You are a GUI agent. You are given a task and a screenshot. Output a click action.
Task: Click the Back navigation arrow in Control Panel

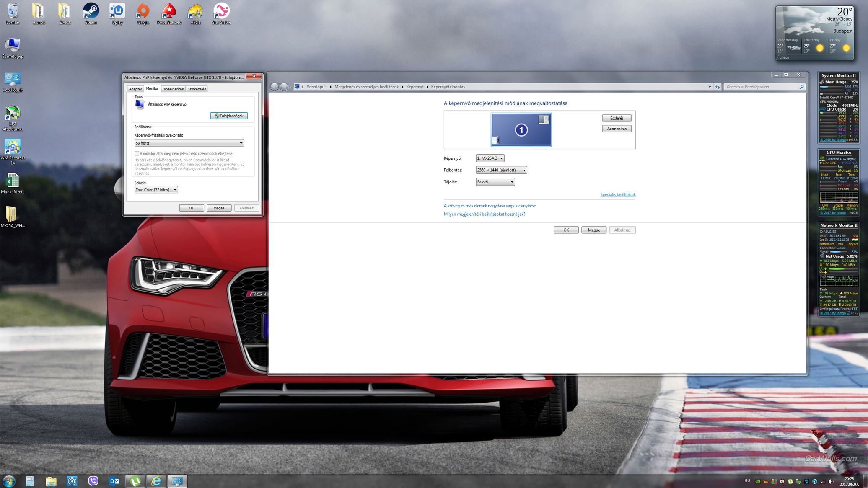tap(275, 87)
